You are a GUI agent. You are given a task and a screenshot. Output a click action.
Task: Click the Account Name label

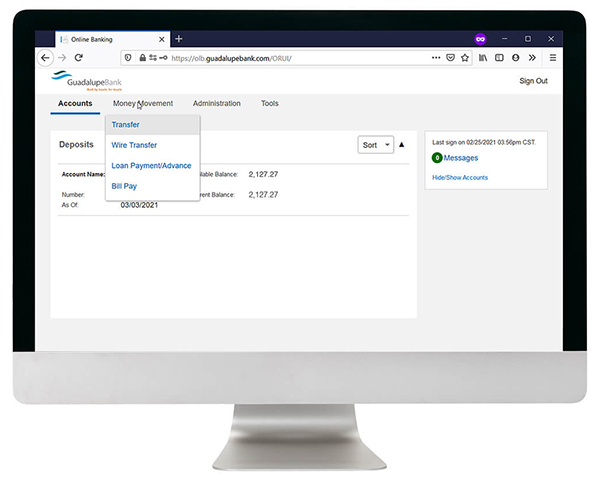pyautogui.click(x=83, y=174)
